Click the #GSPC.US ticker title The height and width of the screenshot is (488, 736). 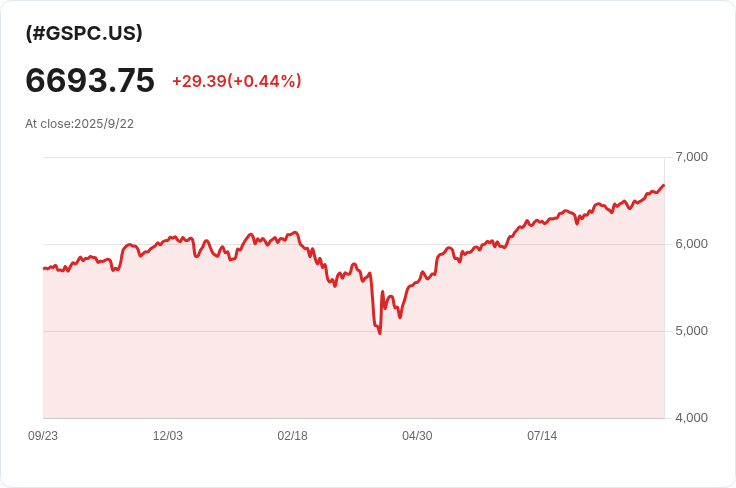(84, 33)
